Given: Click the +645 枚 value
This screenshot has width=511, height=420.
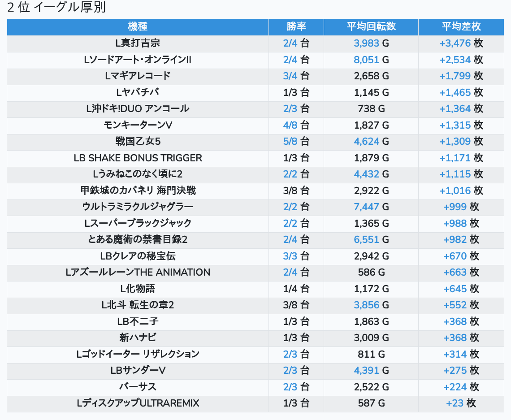Looking at the screenshot, I should (461, 289).
